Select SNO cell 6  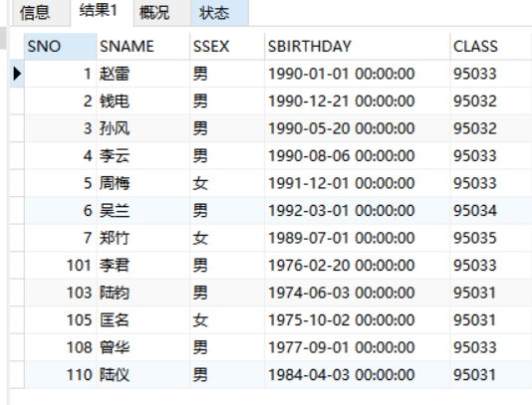(x=61, y=211)
